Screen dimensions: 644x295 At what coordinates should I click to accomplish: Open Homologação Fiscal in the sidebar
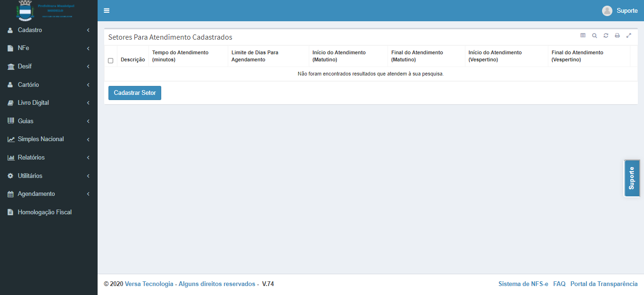44,212
